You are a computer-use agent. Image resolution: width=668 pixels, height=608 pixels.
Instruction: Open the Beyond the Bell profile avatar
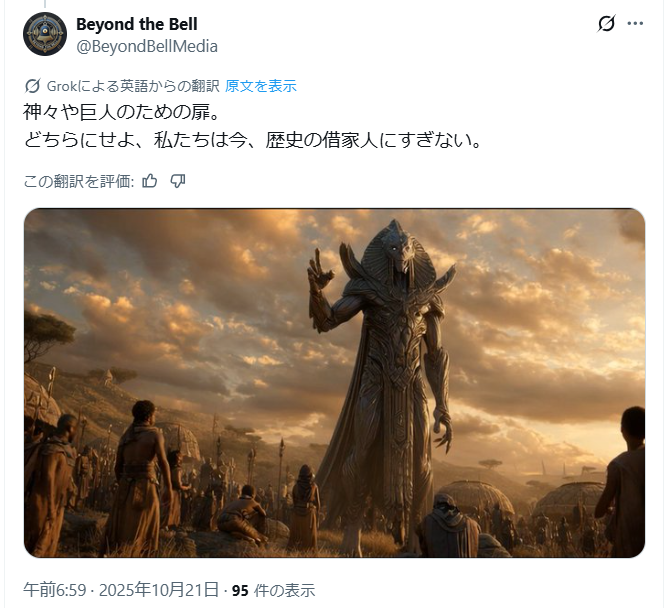(45, 34)
